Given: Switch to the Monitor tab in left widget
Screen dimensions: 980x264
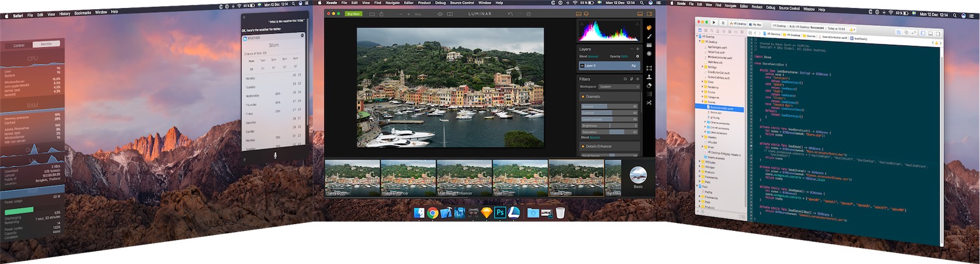Looking at the screenshot, I should (47, 44).
